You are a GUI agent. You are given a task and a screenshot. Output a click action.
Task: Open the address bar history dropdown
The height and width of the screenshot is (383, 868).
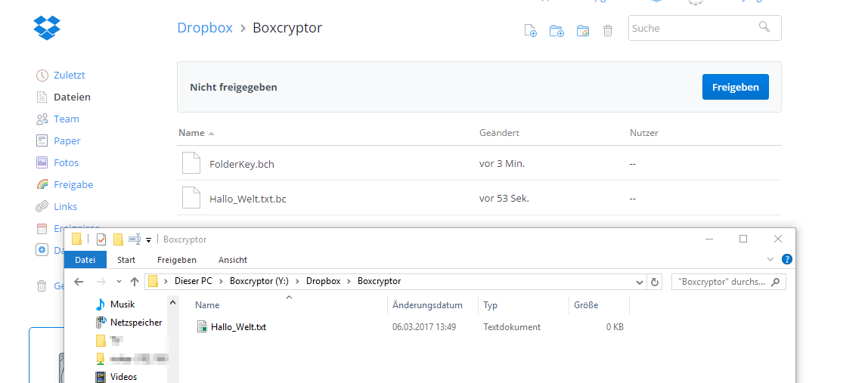(640, 282)
